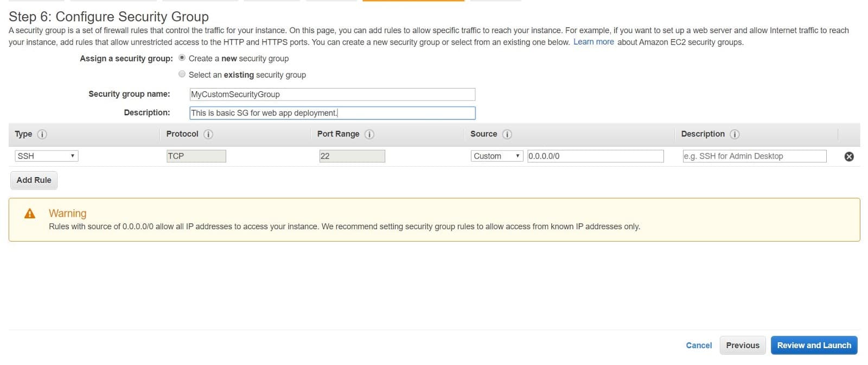The width and height of the screenshot is (868, 365).
Task: Go back with the Previous button
Action: click(743, 345)
